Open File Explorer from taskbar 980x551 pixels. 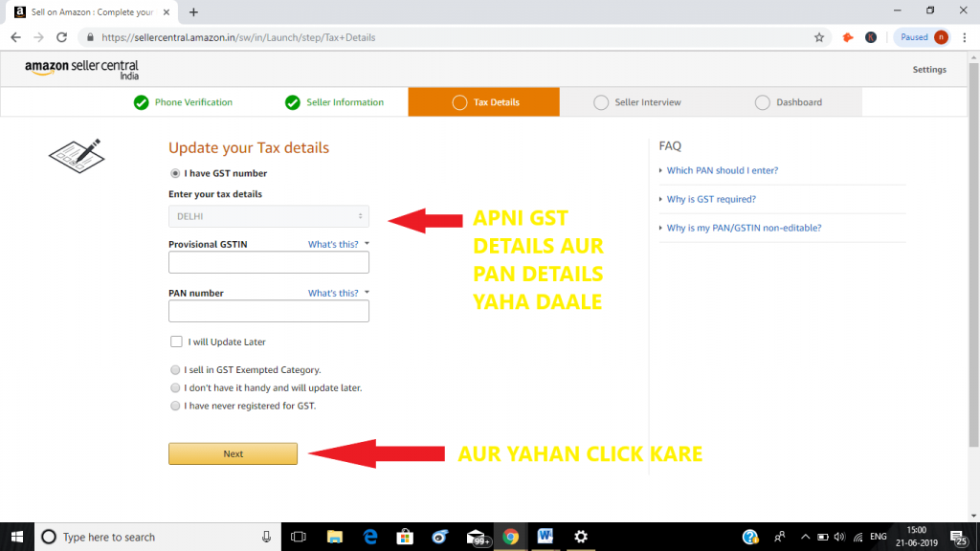click(x=334, y=537)
